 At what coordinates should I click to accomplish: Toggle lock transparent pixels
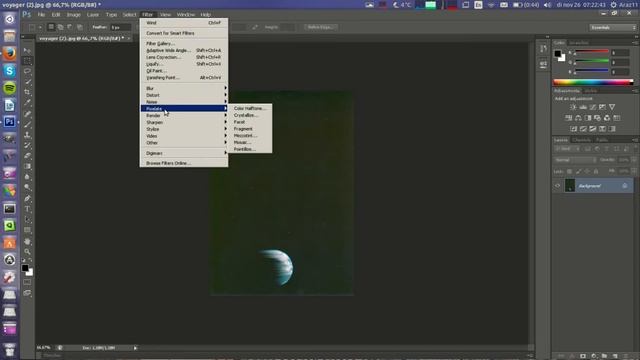click(569, 171)
